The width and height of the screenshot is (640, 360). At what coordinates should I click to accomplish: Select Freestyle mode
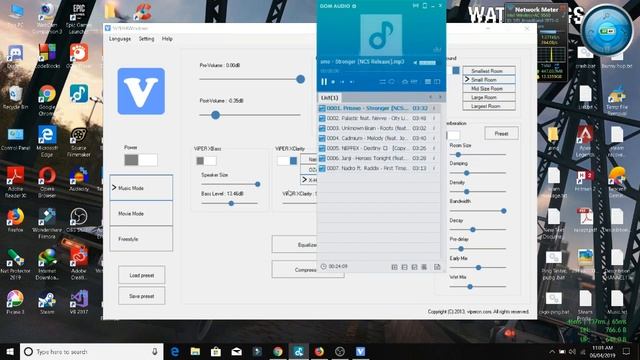coord(141,239)
